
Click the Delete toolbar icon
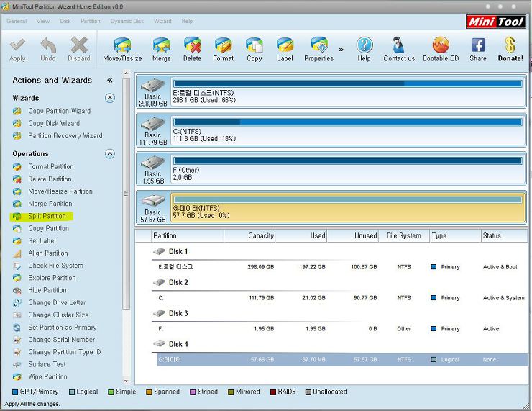[193, 49]
